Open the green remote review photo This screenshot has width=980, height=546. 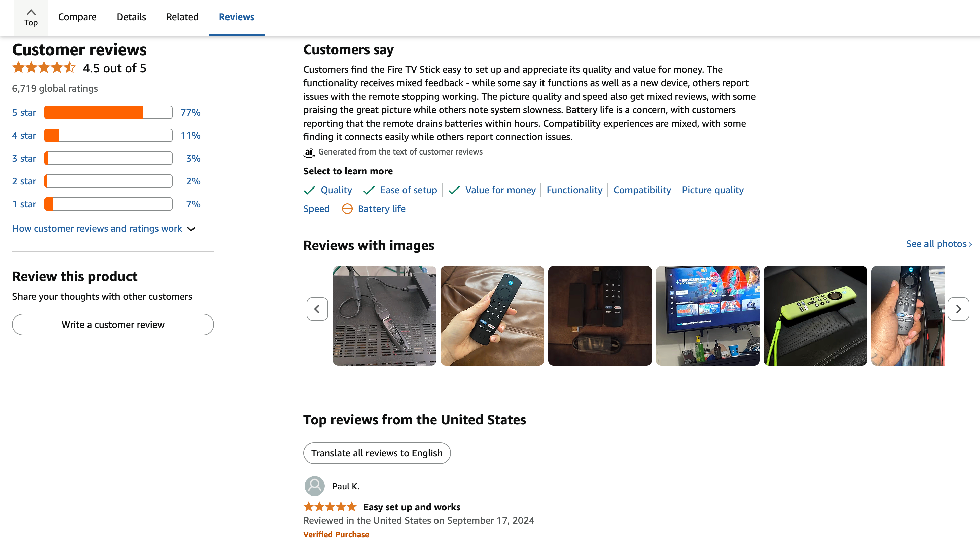[x=815, y=315]
